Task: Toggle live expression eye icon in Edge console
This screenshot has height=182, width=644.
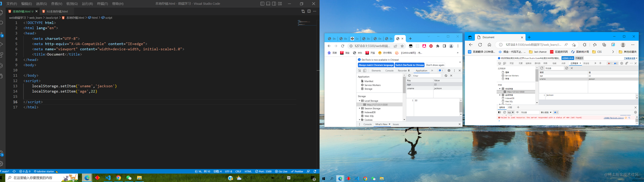Action: 517,113
